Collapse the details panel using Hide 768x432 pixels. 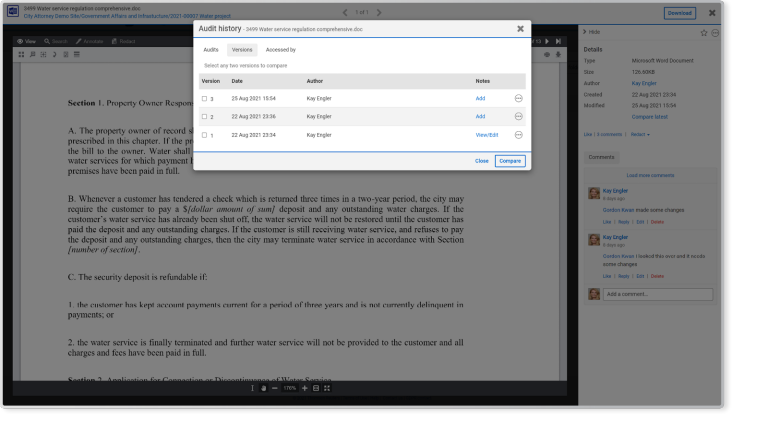pos(592,33)
